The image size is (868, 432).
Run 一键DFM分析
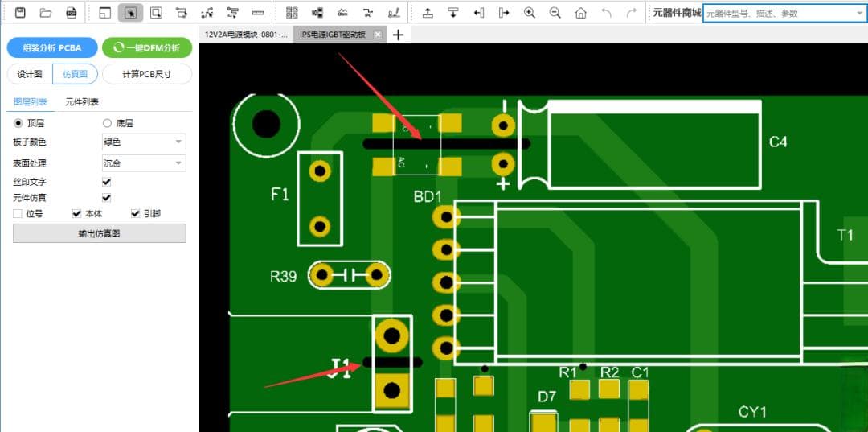pyautogui.click(x=147, y=47)
